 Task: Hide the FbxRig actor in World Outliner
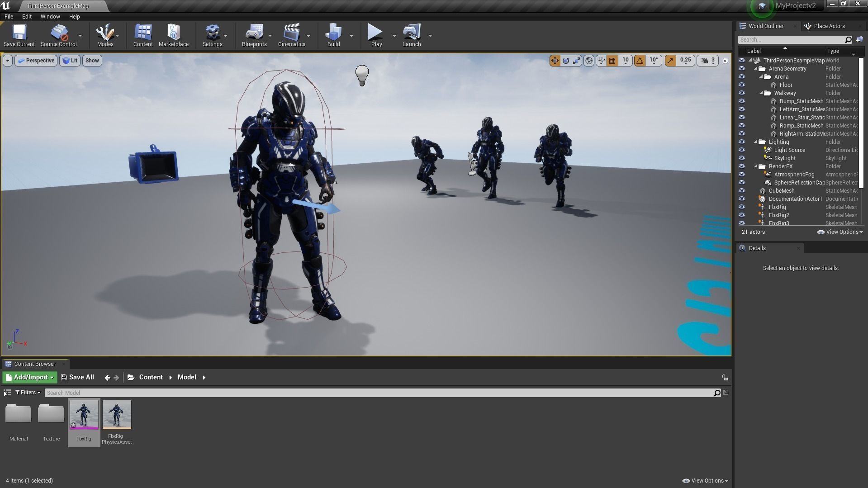coord(742,207)
